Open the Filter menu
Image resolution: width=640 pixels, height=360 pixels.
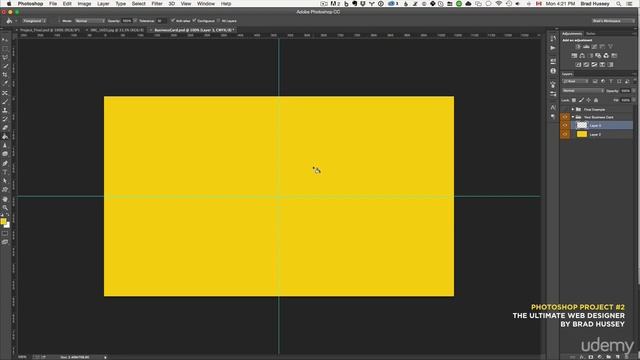pyautogui.click(x=157, y=4)
